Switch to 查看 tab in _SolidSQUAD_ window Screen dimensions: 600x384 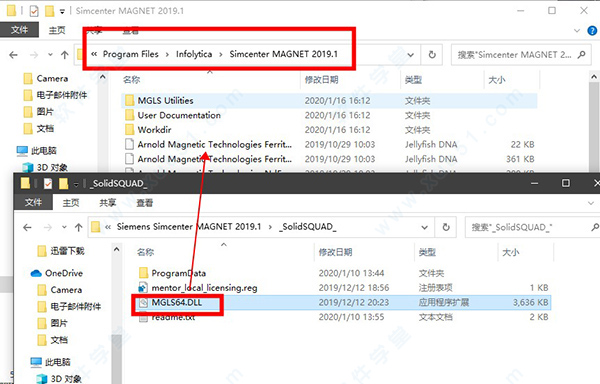click(x=145, y=203)
